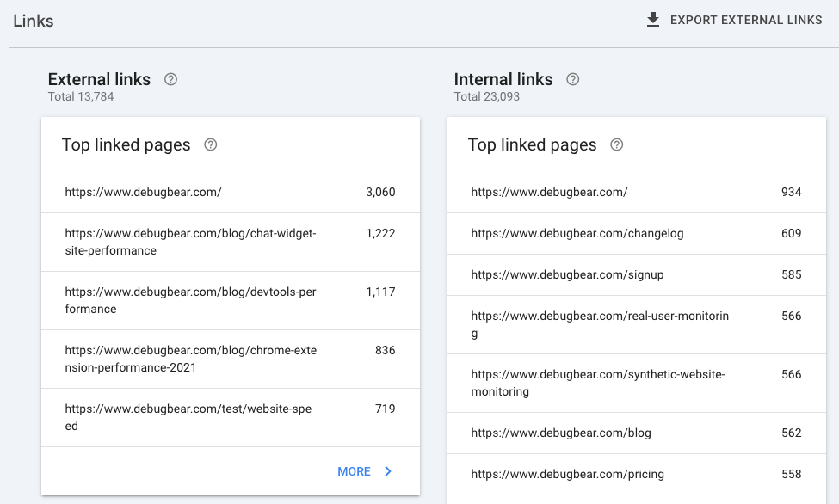
Task: Open the devtools-performance blog row
Action: pyautogui.click(x=231, y=301)
